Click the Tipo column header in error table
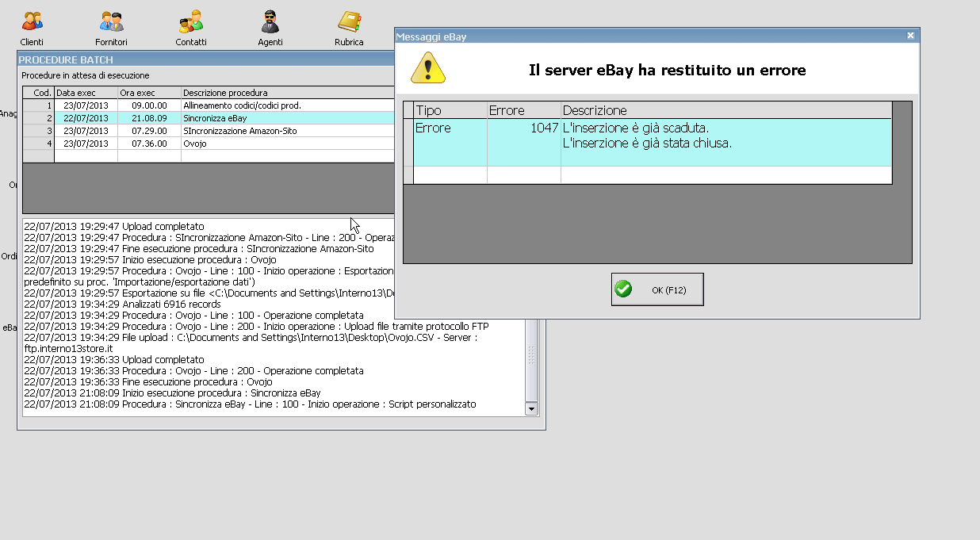The height and width of the screenshot is (540, 980). [x=450, y=110]
